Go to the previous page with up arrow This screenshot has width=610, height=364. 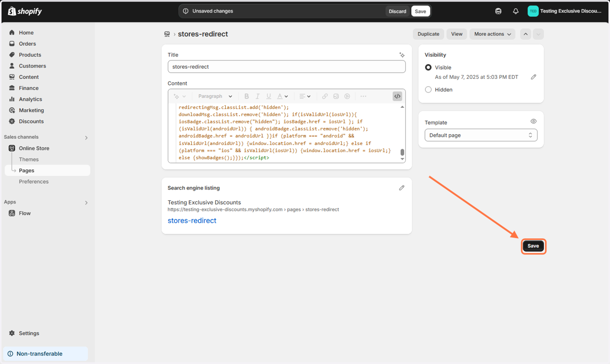coord(526,34)
